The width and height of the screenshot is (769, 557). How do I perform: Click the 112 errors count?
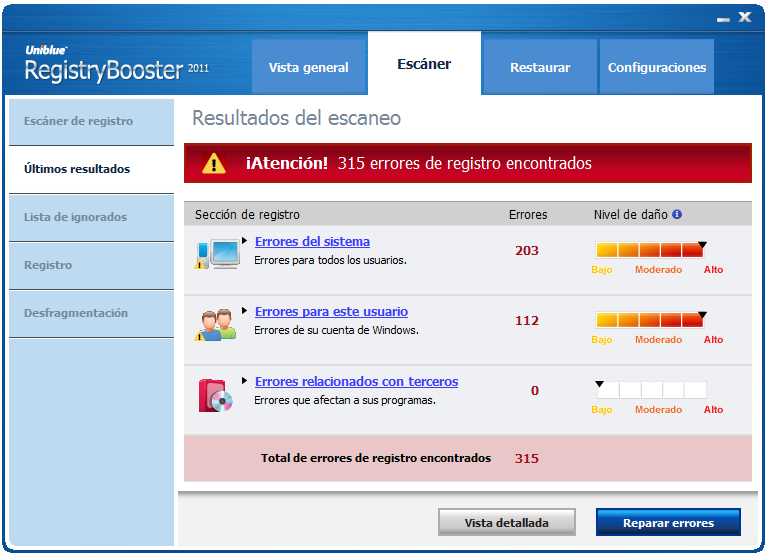527,321
